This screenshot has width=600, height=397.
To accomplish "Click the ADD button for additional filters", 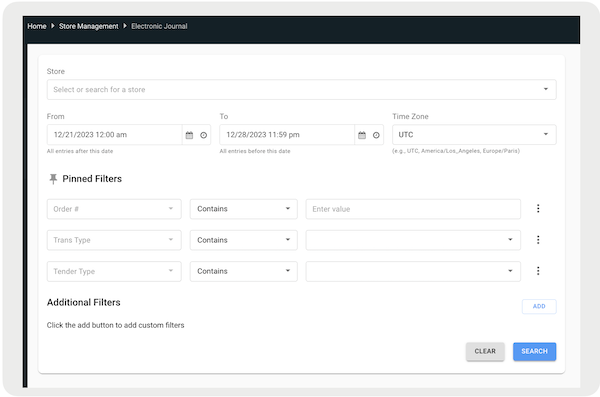I will click(x=539, y=306).
